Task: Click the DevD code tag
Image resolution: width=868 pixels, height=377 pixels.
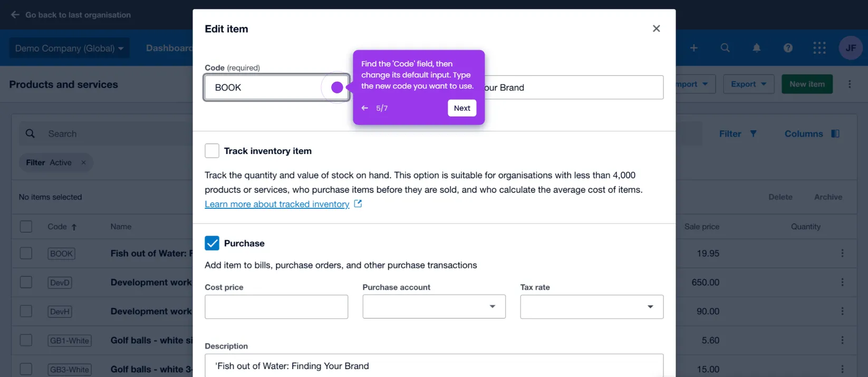Action: pos(60,283)
